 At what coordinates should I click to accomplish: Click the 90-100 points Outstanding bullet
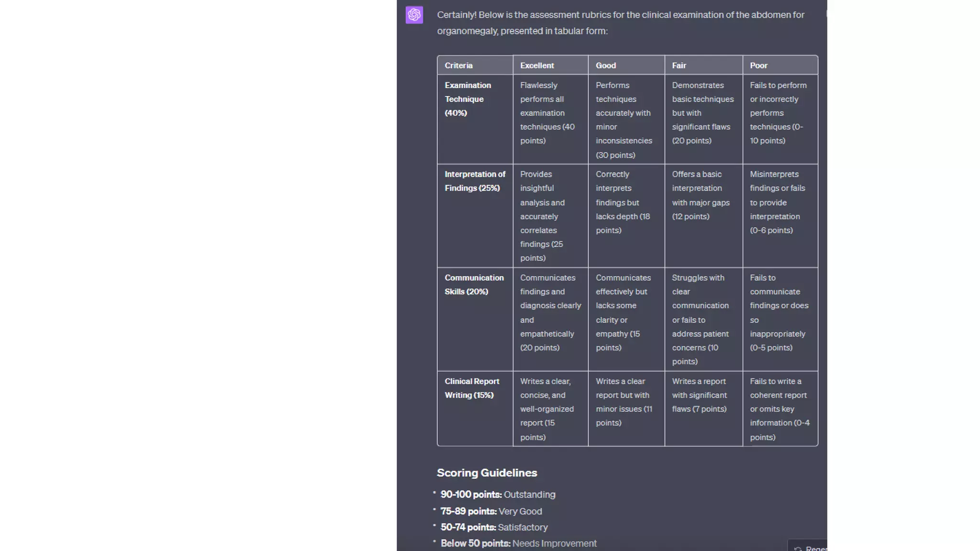tap(498, 495)
